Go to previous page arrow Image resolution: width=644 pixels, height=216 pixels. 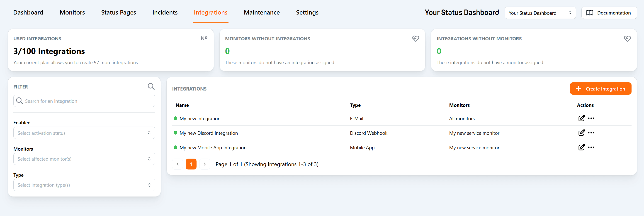(177, 164)
